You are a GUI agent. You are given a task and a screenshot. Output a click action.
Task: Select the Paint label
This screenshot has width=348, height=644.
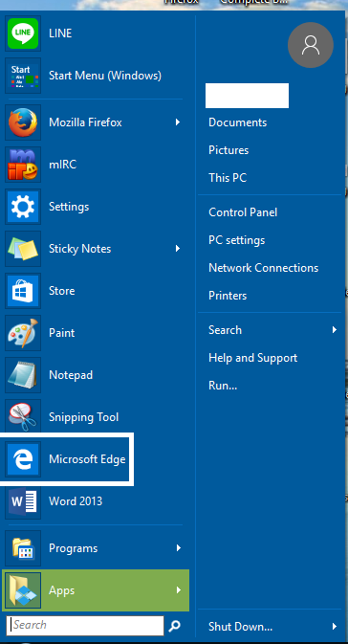[62, 333]
